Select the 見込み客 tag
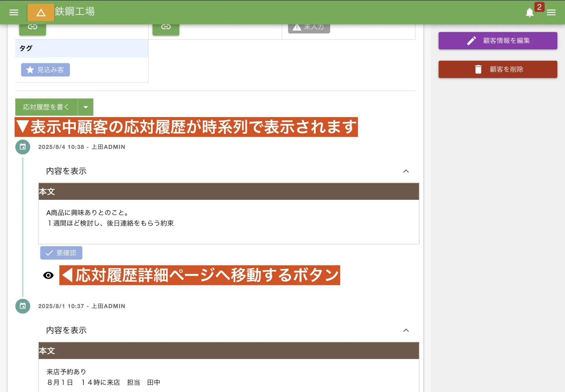Viewport: 565px width, 392px height. (45, 70)
